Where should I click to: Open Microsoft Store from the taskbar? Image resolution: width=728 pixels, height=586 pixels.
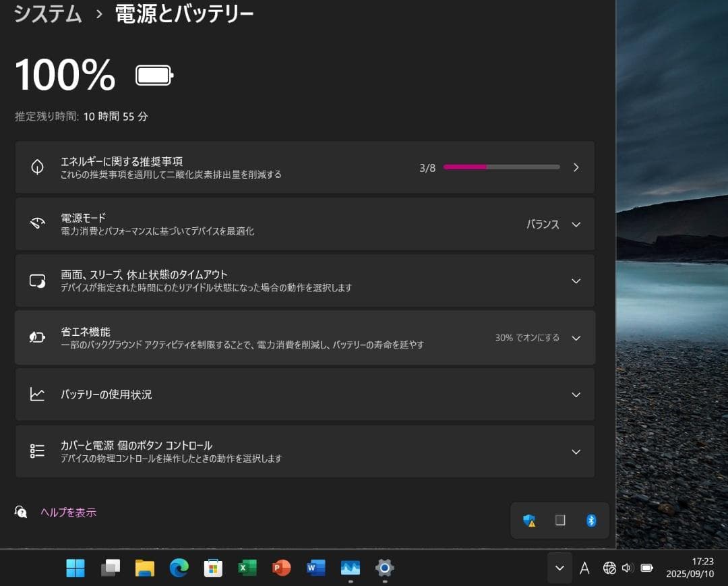pos(212,568)
